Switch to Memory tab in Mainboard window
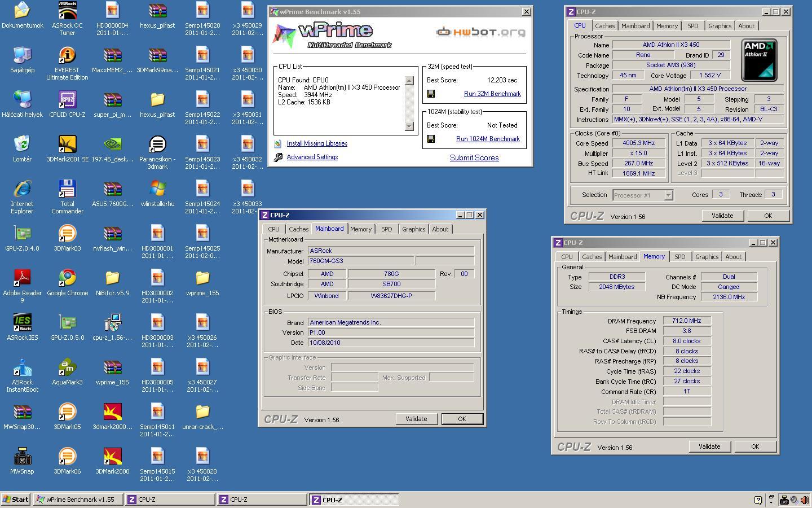This screenshot has height=508, width=812. pos(361,229)
